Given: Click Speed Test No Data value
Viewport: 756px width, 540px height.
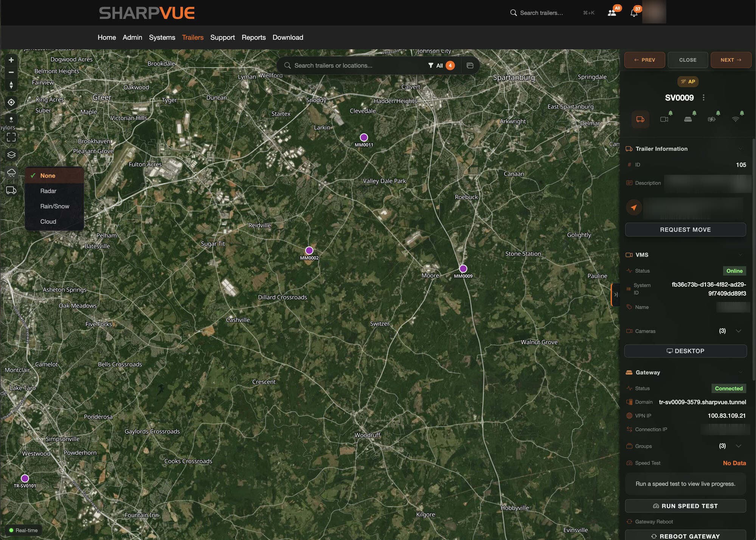Looking at the screenshot, I should pyautogui.click(x=734, y=463).
